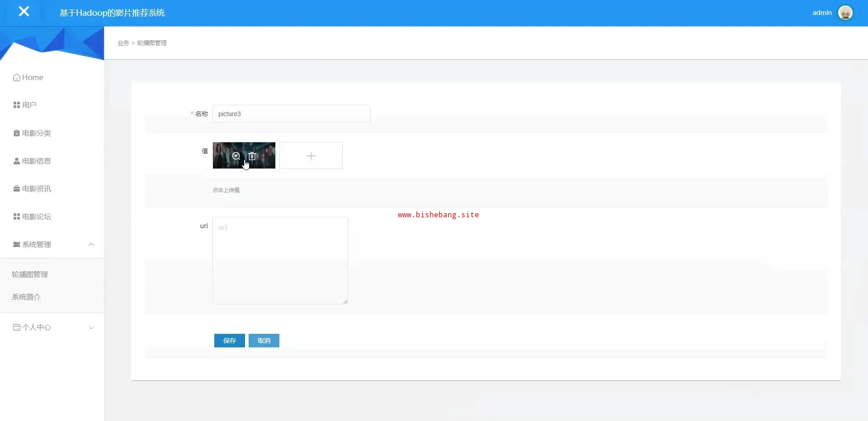Click the 系统管理 ticket icon
Screen dimensions: 868x421
pyautogui.click(x=17, y=244)
